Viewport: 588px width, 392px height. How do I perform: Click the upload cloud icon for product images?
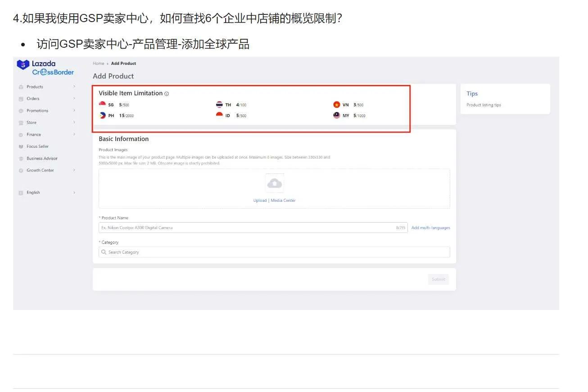click(x=275, y=182)
